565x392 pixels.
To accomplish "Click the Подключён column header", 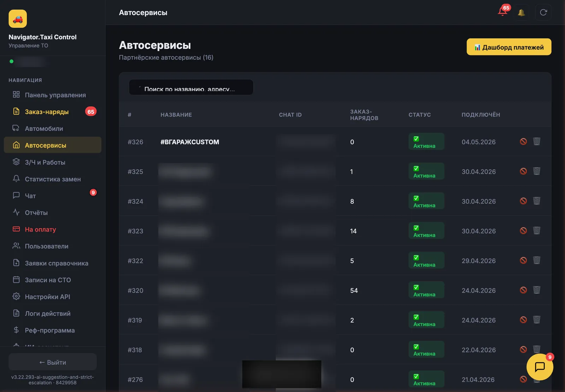I will (481, 115).
